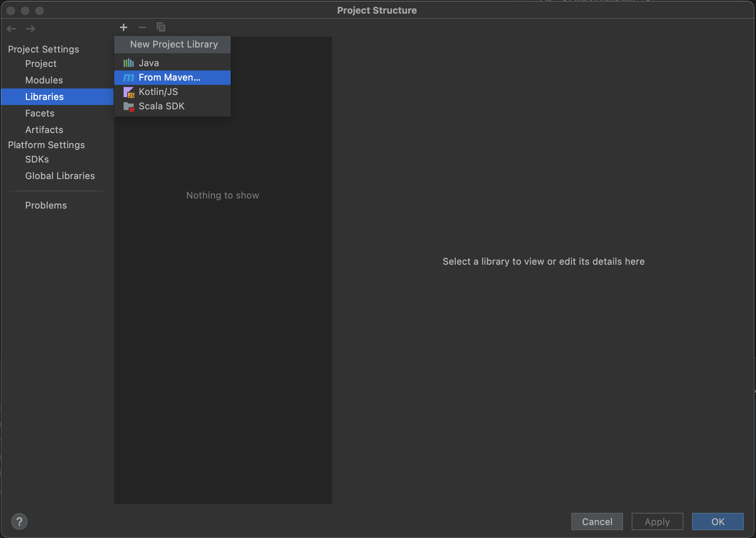Open Global Libraries section
The image size is (756, 538).
(60, 176)
